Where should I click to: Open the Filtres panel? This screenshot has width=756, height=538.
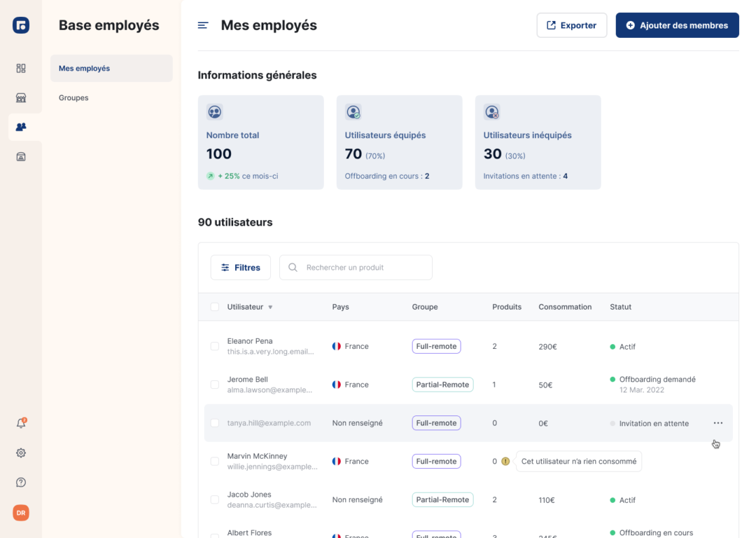pyautogui.click(x=240, y=268)
